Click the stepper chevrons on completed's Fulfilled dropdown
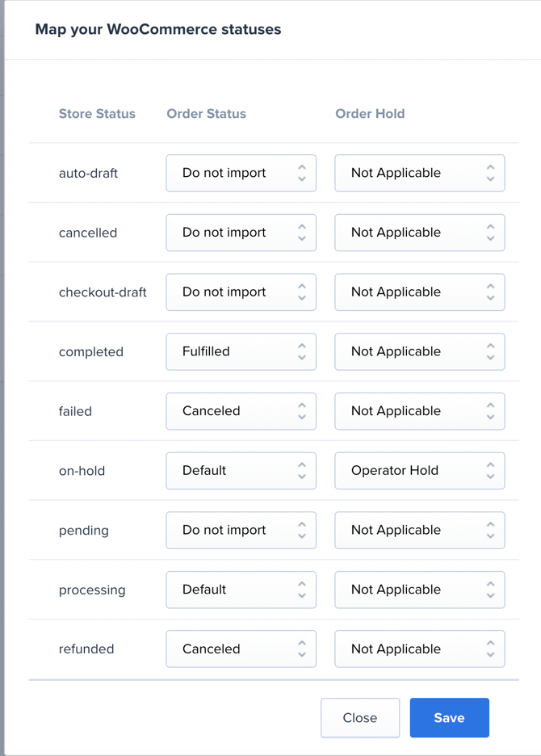The image size is (541, 756). coord(302,351)
